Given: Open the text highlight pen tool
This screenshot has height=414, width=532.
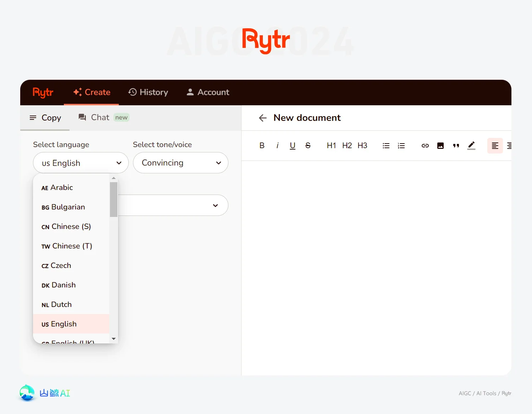Looking at the screenshot, I should 471,146.
